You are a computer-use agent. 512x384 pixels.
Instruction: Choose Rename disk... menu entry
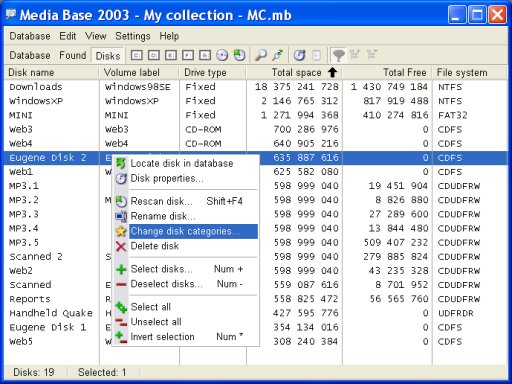click(185, 216)
